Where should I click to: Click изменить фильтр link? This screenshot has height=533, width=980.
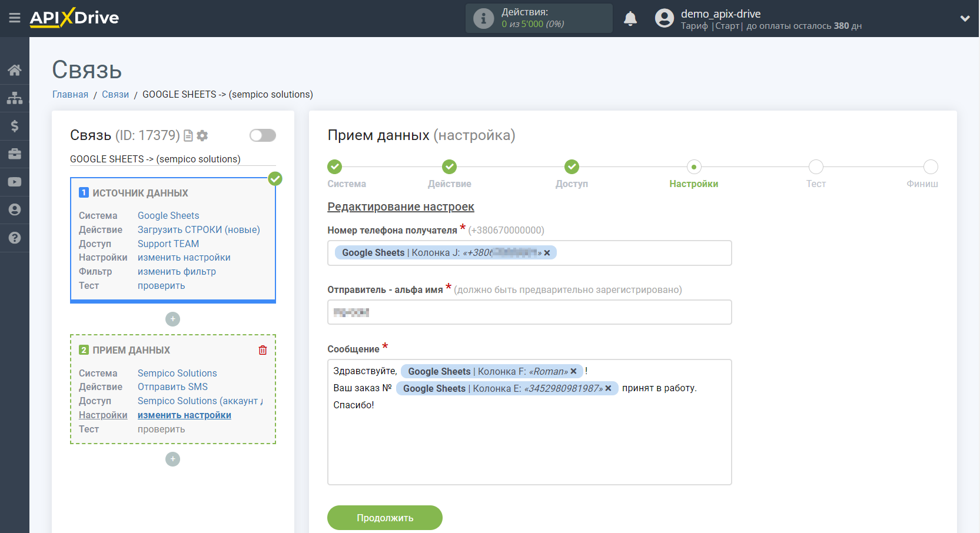click(x=177, y=272)
